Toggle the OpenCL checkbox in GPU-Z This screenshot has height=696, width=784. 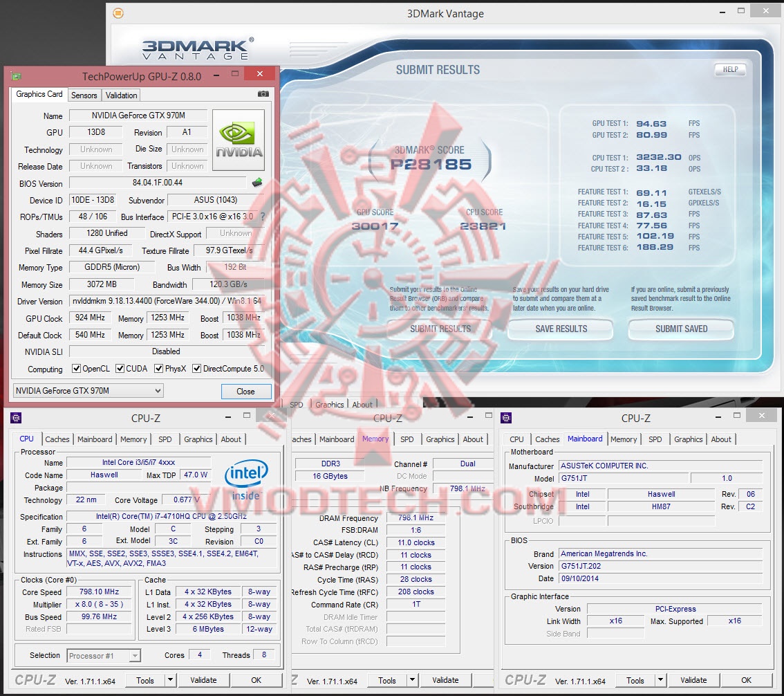[x=77, y=369]
